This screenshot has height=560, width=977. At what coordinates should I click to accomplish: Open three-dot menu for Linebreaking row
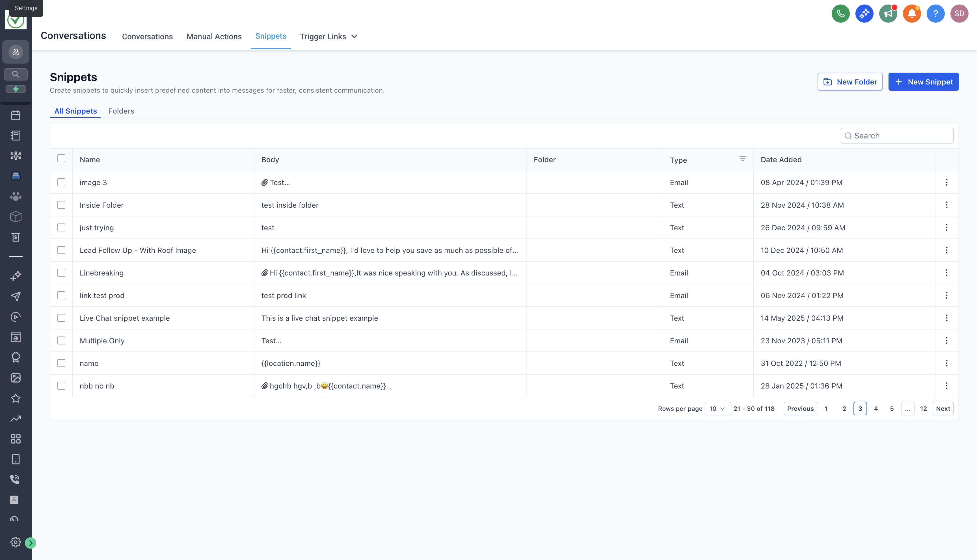[946, 273]
